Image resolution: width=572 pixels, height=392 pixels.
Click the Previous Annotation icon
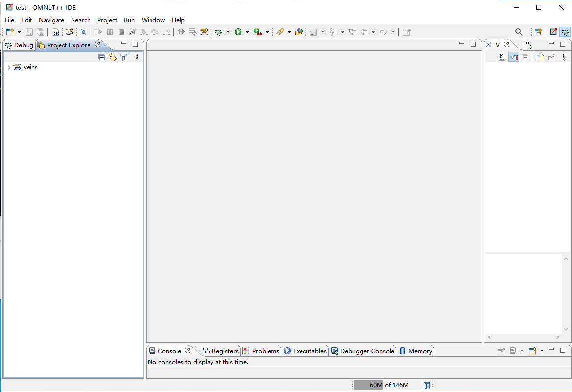(x=333, y=32)
